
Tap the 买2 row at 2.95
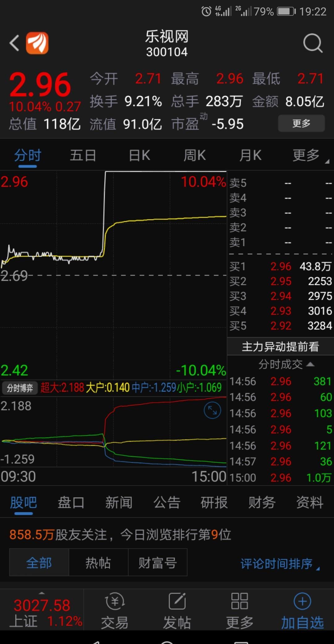(x=280, y=281)
